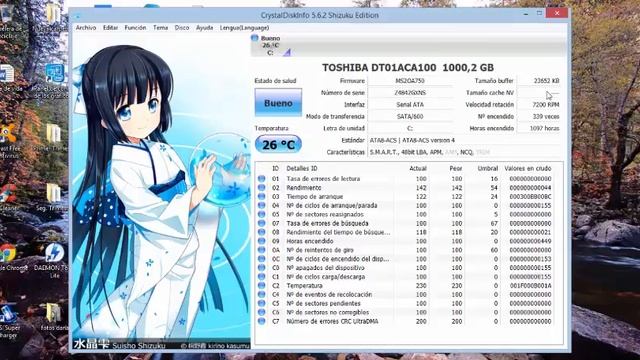Click status icon for Nº de eventos de recolocación

(x=262, y=294)
